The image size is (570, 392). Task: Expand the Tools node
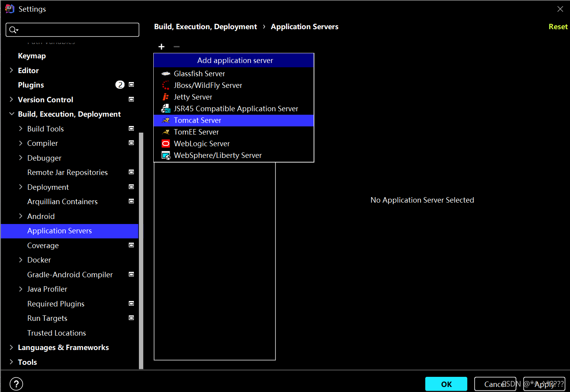click(x=11, y=362)
